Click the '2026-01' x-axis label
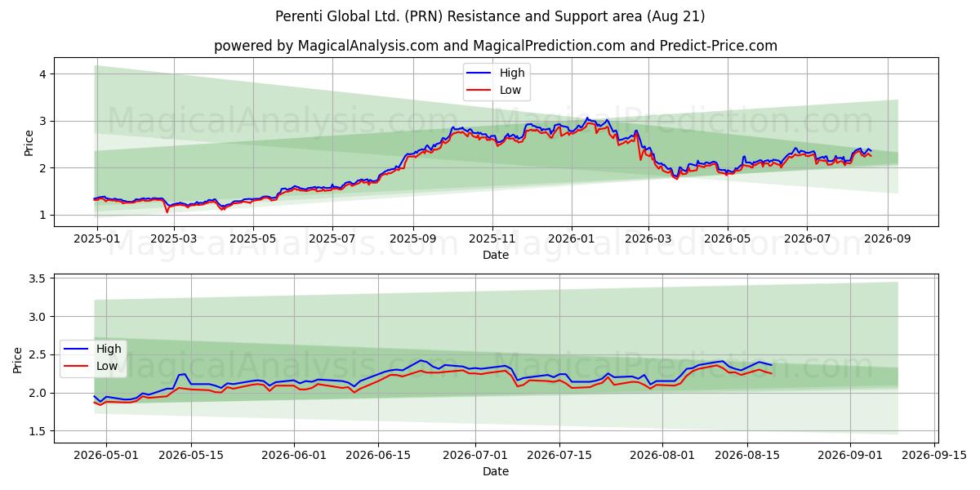980x490 pixels. (571, 239)
